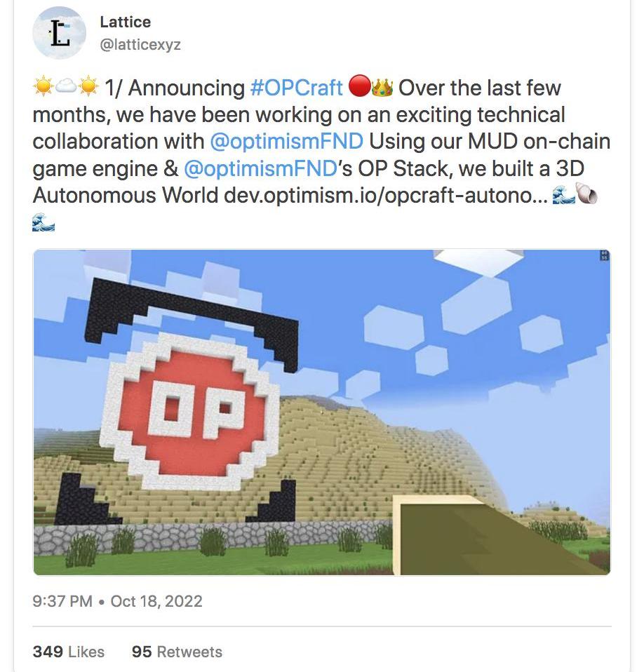Open the #OPCraft hashtag
Viewport: 644px width, 672px height.
pyautogui.click(x=296, y=88)
